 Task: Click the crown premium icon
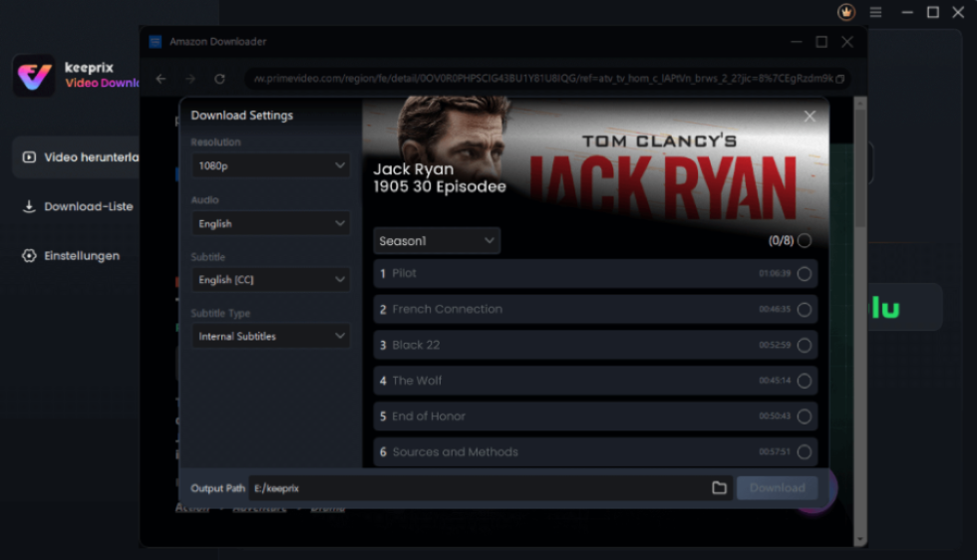click(846, 12)
